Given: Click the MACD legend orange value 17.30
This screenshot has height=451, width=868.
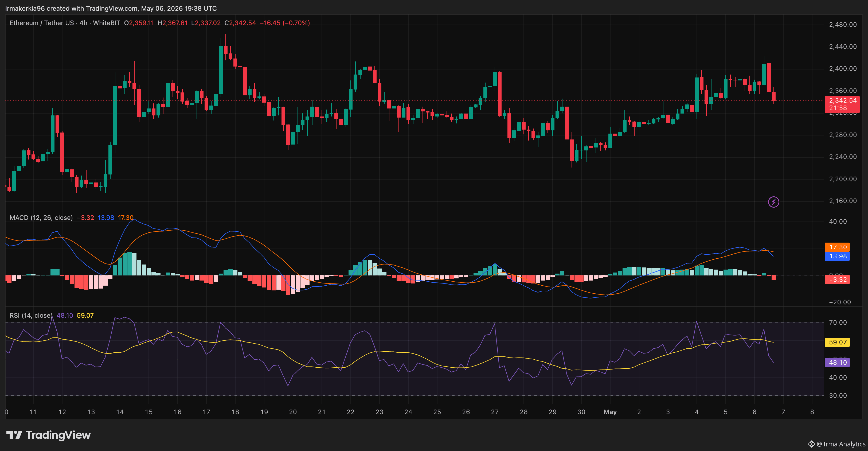Looking at the screenshot, I should point(126,218).
